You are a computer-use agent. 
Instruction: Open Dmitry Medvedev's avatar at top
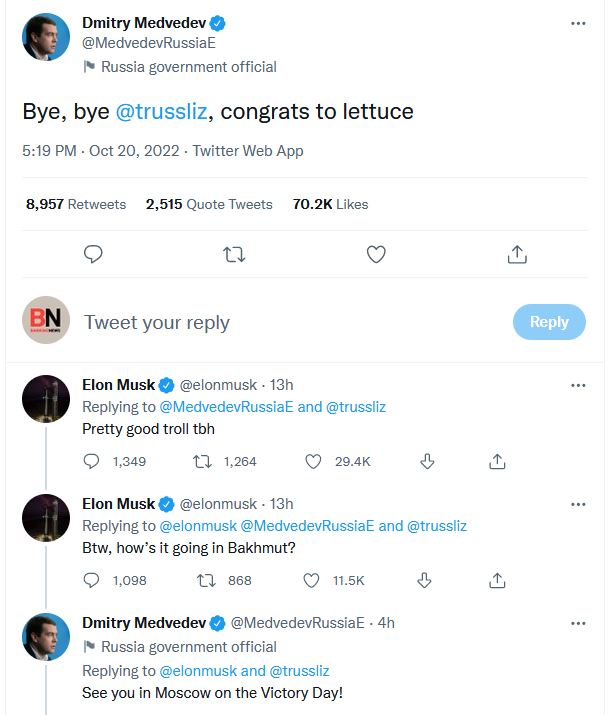coord(46,38)
